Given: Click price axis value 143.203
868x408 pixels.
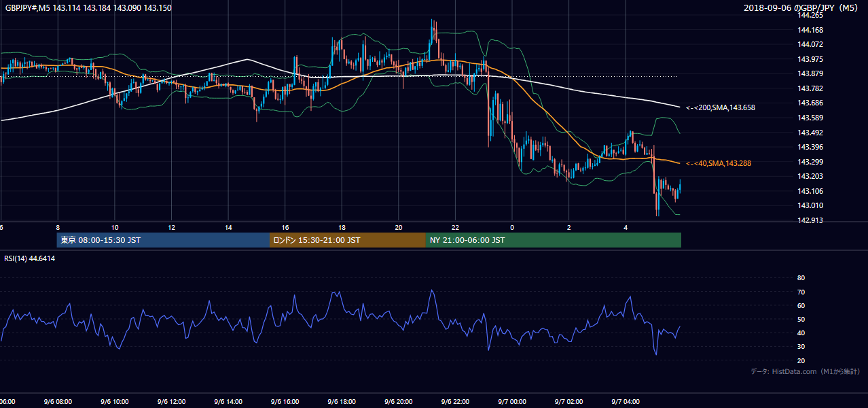Looking at the screenshot, I should (810, 176).
